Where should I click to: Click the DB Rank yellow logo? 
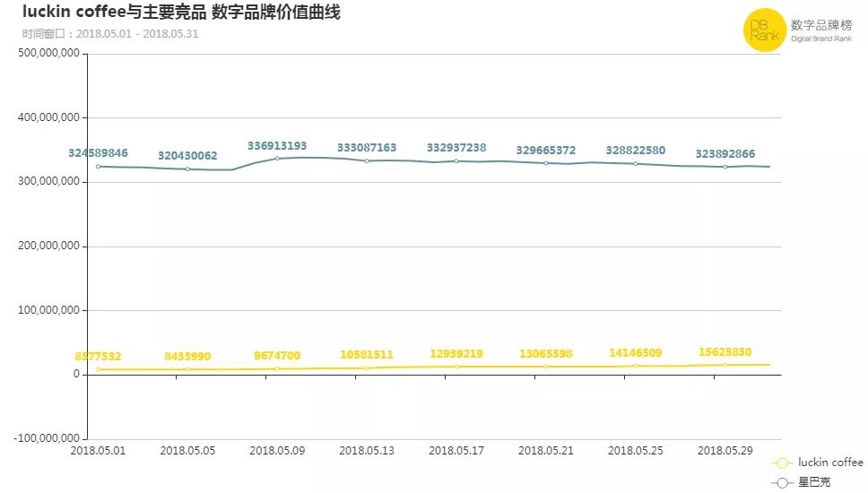(x=765, y=30)
